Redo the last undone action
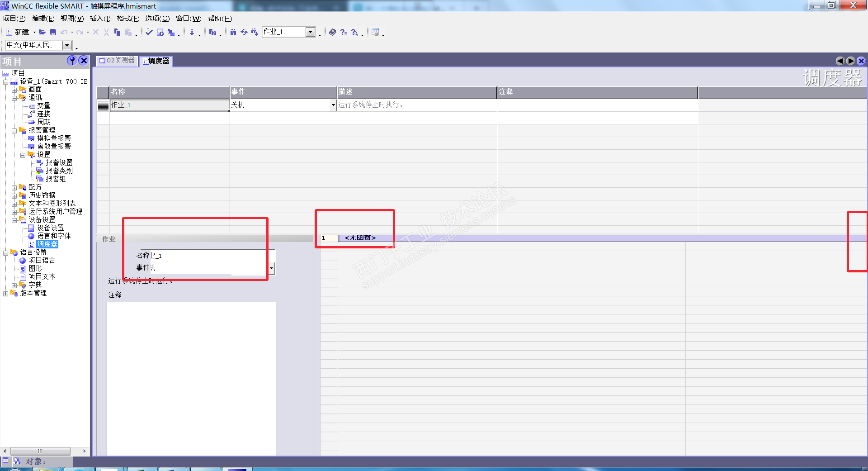 tap(80, 32)
